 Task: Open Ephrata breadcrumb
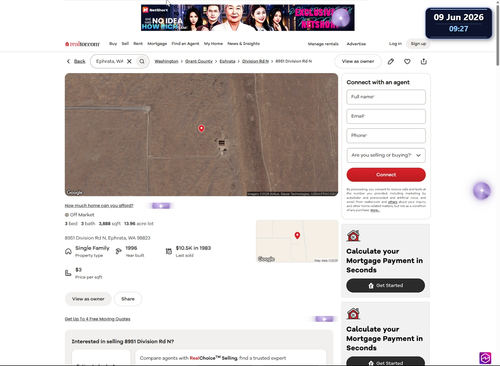[x=227, y=61]
